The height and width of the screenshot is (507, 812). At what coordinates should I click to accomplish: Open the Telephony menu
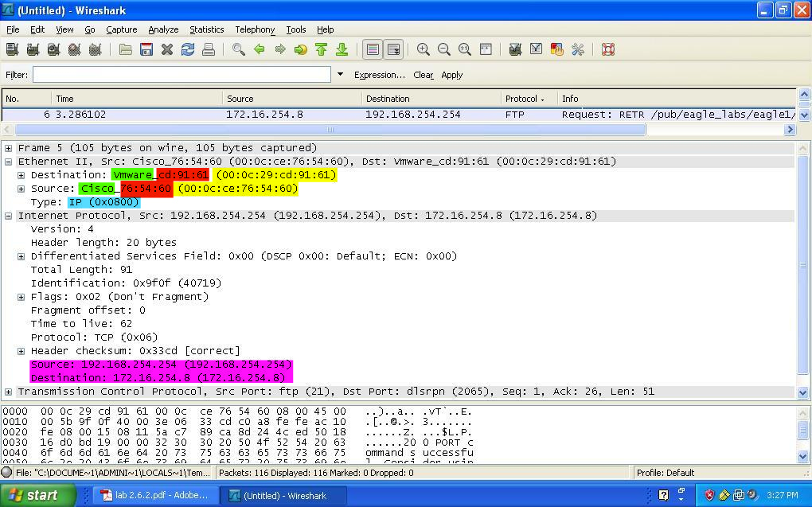tap(255, 29)
